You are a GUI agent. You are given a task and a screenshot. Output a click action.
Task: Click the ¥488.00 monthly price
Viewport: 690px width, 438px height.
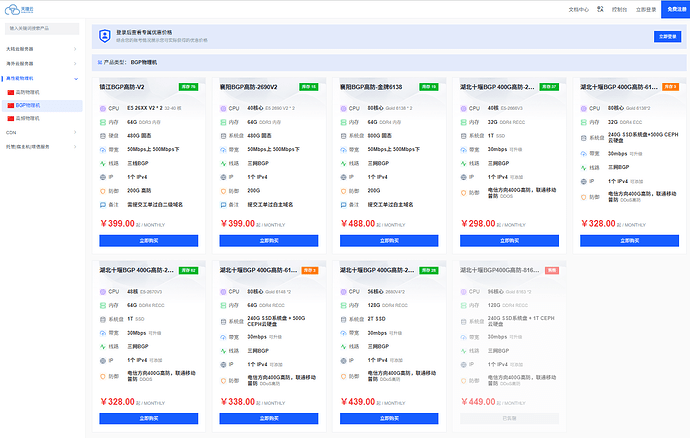pyautogui.click(x=358, y=224)
